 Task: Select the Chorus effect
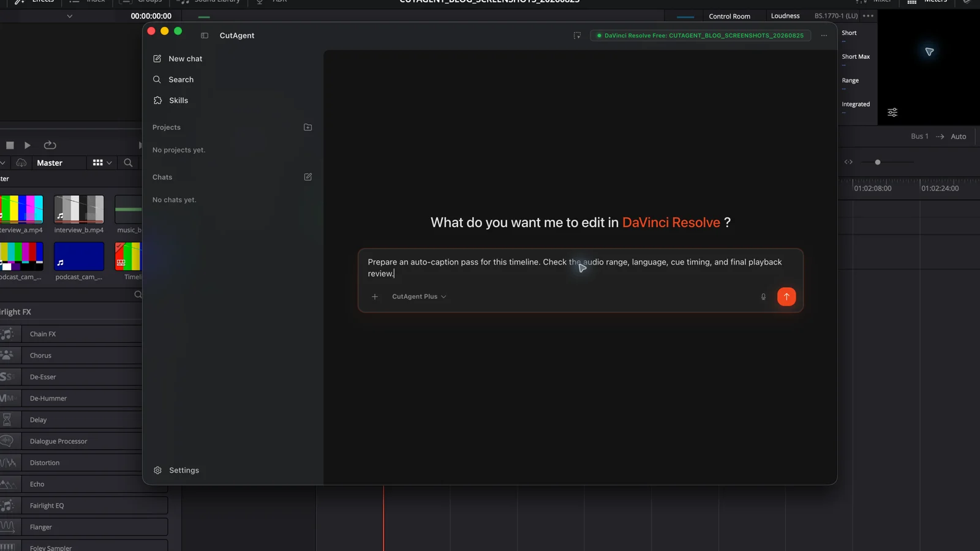83,356
